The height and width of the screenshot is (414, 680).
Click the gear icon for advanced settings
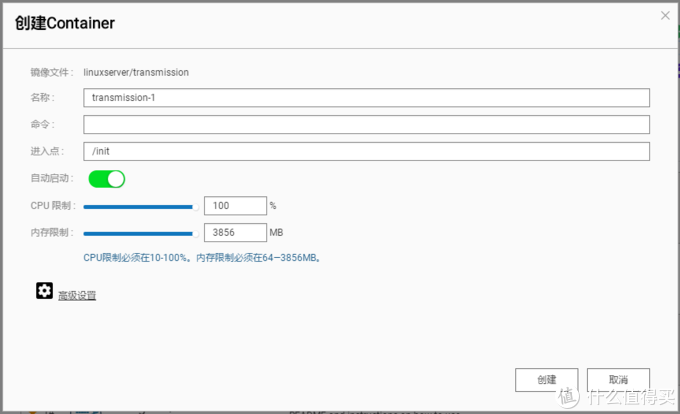pyautogui.click(x=44, y=291)
